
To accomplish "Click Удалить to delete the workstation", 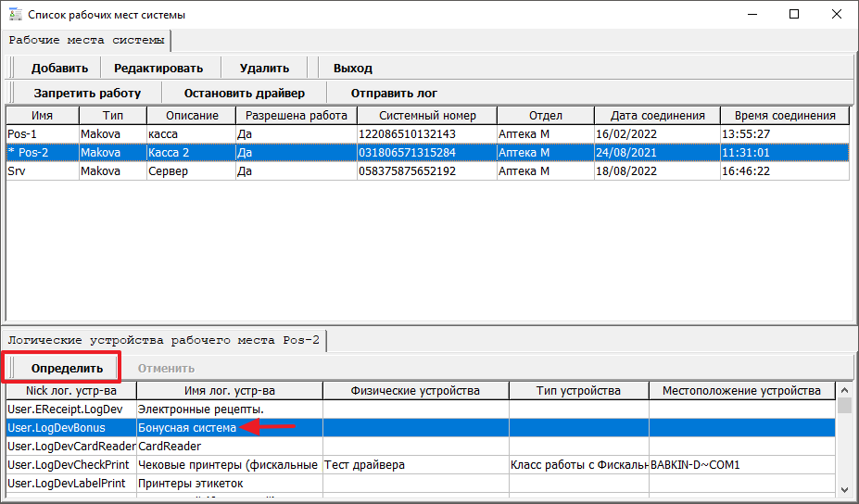I will pos(264,68).
